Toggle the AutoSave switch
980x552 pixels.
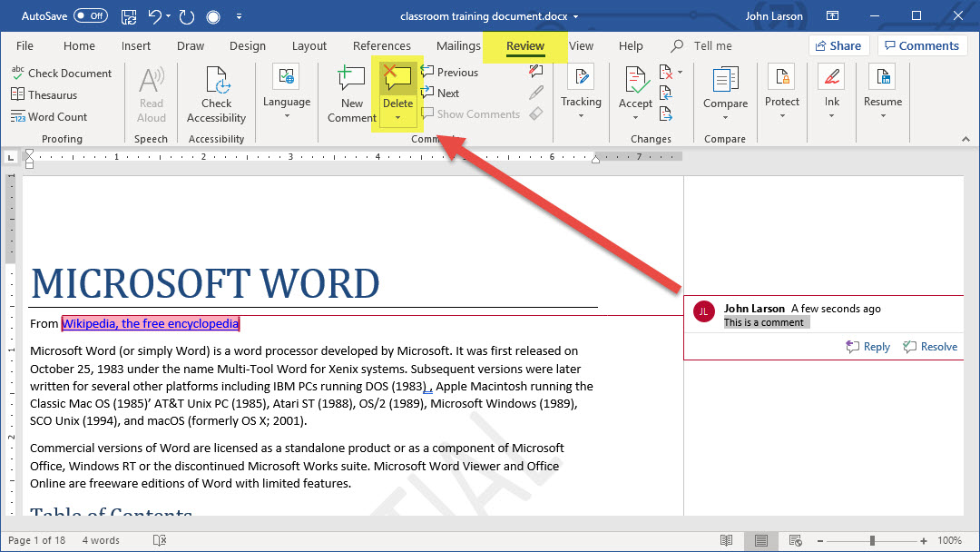tap(90, 16)
